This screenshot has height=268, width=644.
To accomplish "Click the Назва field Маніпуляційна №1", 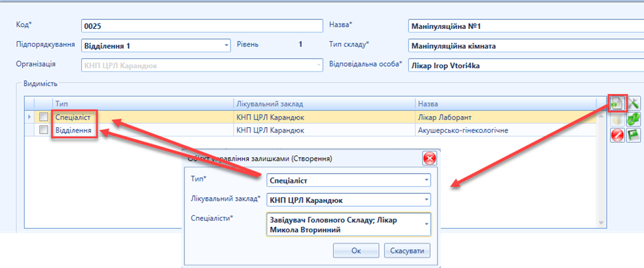I will [x=526, y=26].
